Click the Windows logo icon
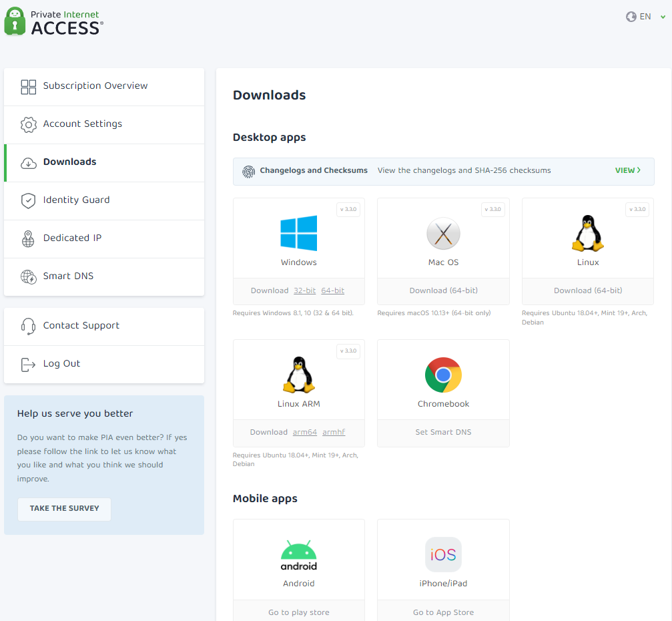 [298, 233]
